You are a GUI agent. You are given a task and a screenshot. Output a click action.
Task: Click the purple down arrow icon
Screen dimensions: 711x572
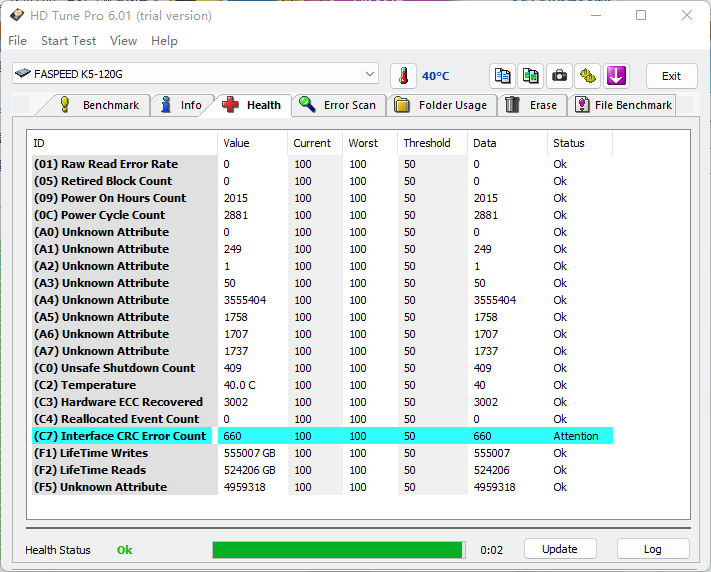pos(616,76)
